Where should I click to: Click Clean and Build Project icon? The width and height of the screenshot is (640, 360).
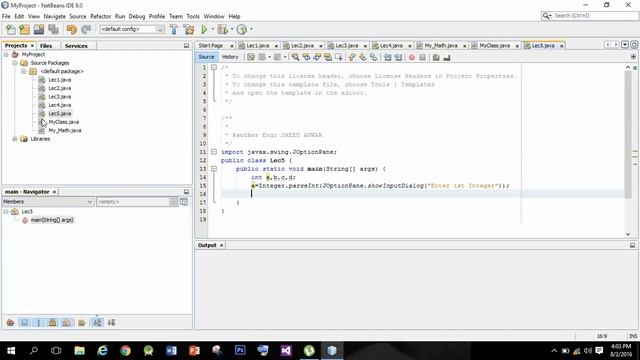click(x=189, y=29)
